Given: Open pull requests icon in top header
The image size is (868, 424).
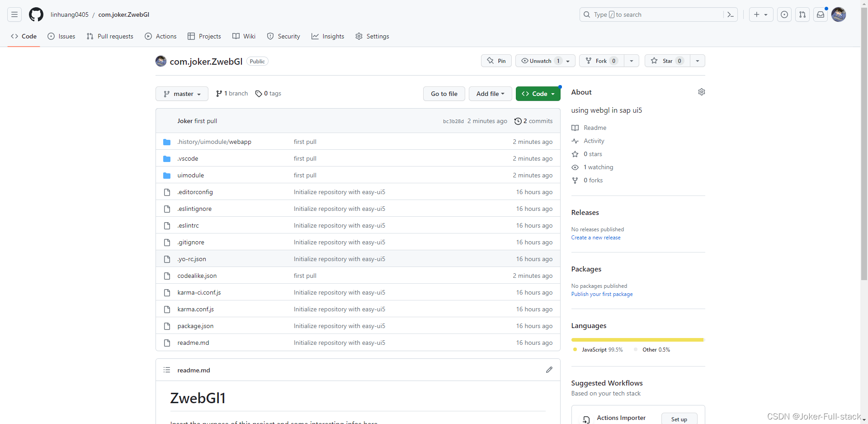Looking at the screenshot, I should (802, 14).
